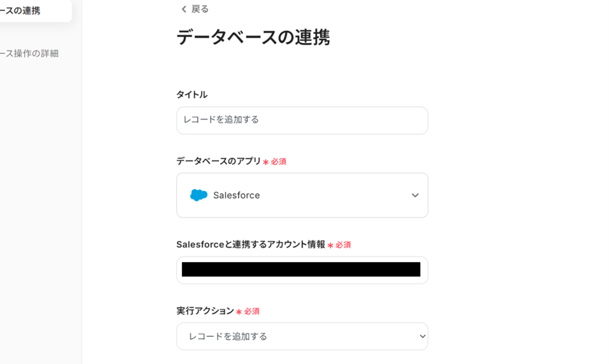Click the Salesforce cloud logo icon
The height and width of the screenshot is (364, 609).
[x=199, y=195]
